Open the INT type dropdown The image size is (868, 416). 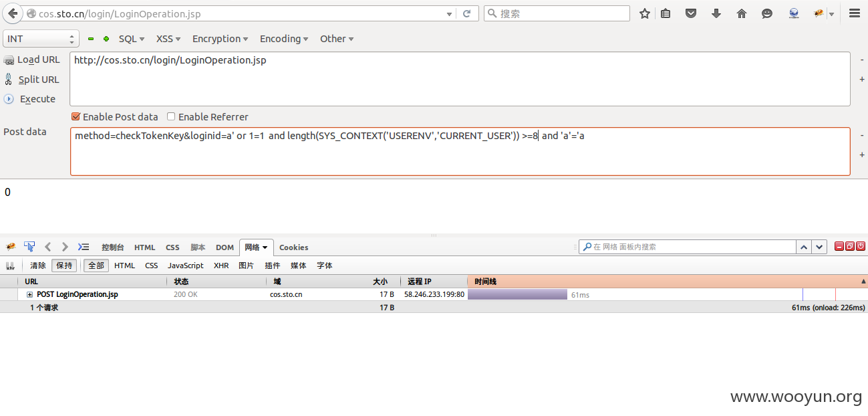(41, 39)
